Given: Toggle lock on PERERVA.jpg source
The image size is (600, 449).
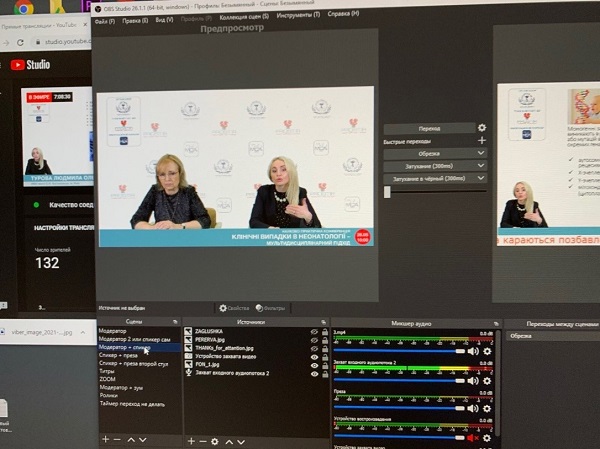Looking at the screenshot, I should coord(324,340).
